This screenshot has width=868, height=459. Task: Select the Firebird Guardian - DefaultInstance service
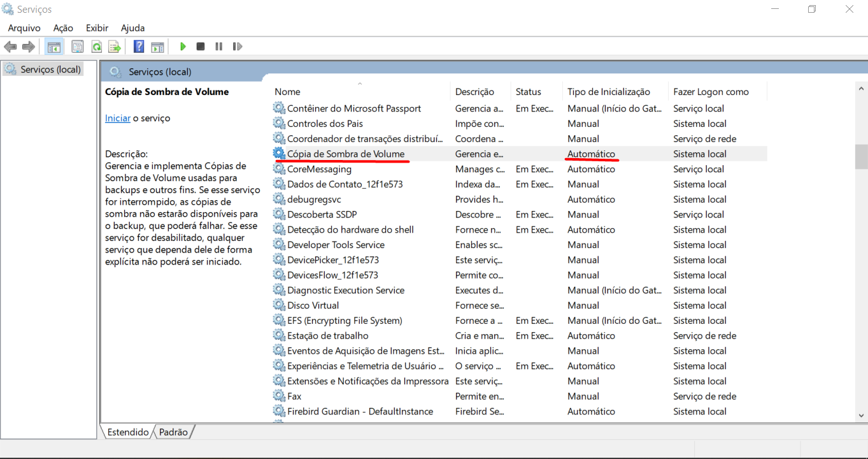point(360,411)
